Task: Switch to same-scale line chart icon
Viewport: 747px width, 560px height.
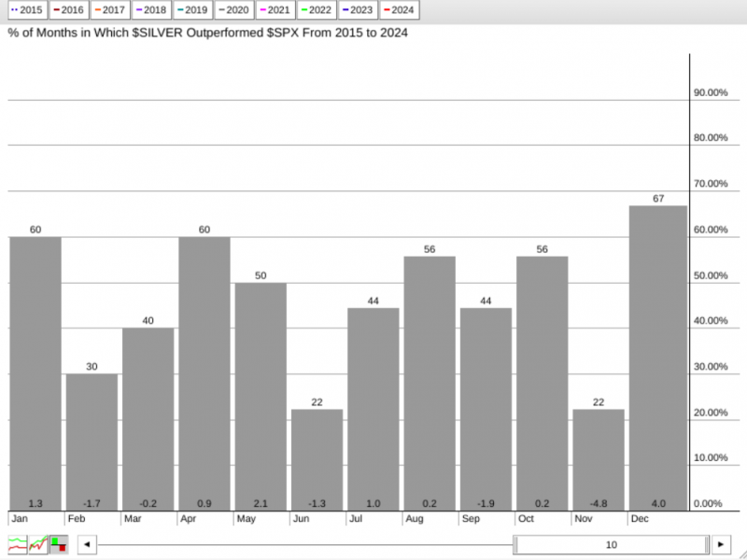Action: (38, 544)
